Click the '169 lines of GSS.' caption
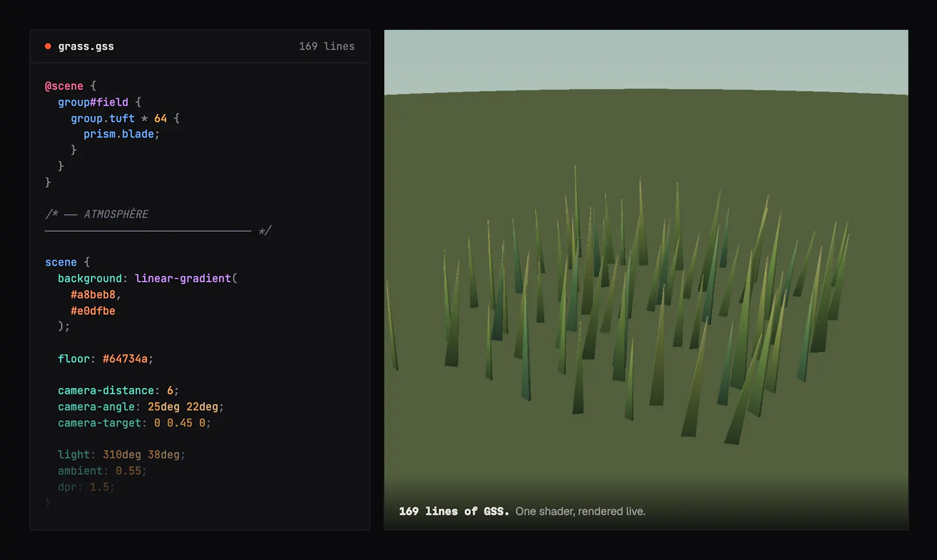This screenshot has width=937, height=560. tap(454, 511)
